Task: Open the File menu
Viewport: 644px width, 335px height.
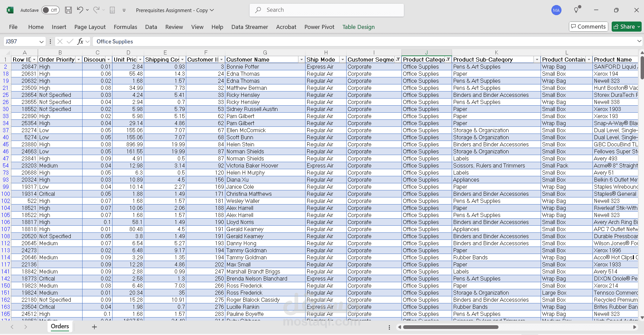Action: [x=13, y=27]
